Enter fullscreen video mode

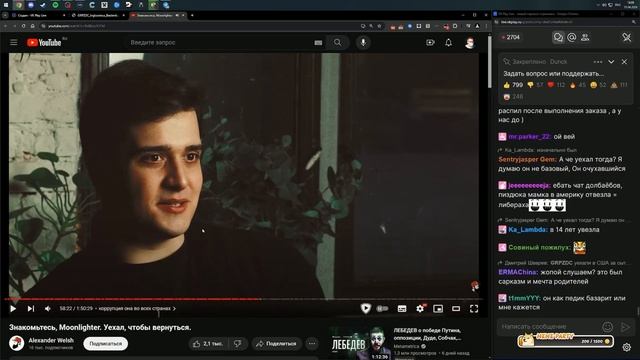[474, 309]
